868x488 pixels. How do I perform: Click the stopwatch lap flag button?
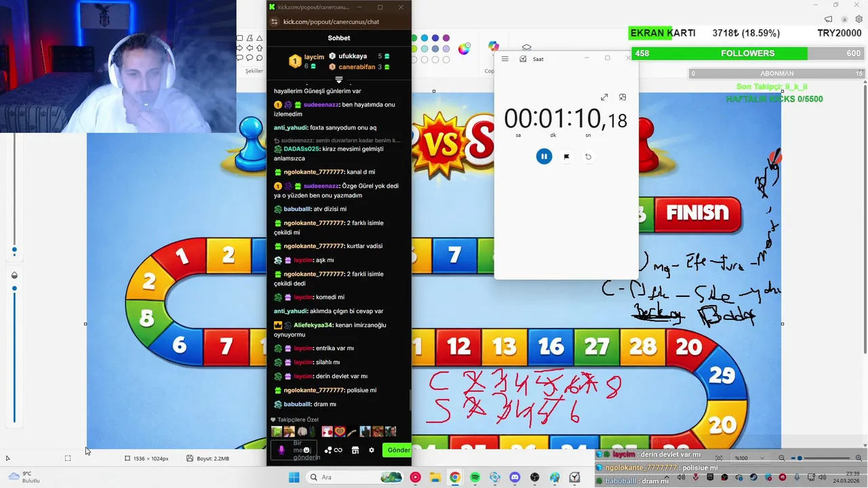[566, 157]
